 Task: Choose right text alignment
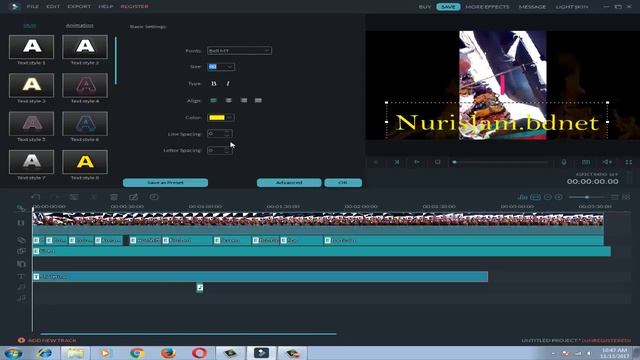(244, 100)
